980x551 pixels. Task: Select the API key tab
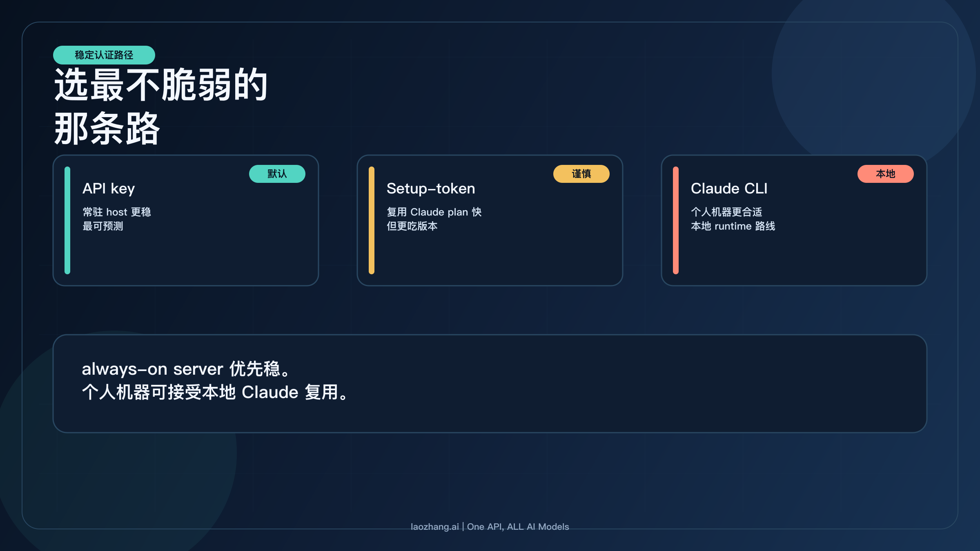tap(108, 189)
